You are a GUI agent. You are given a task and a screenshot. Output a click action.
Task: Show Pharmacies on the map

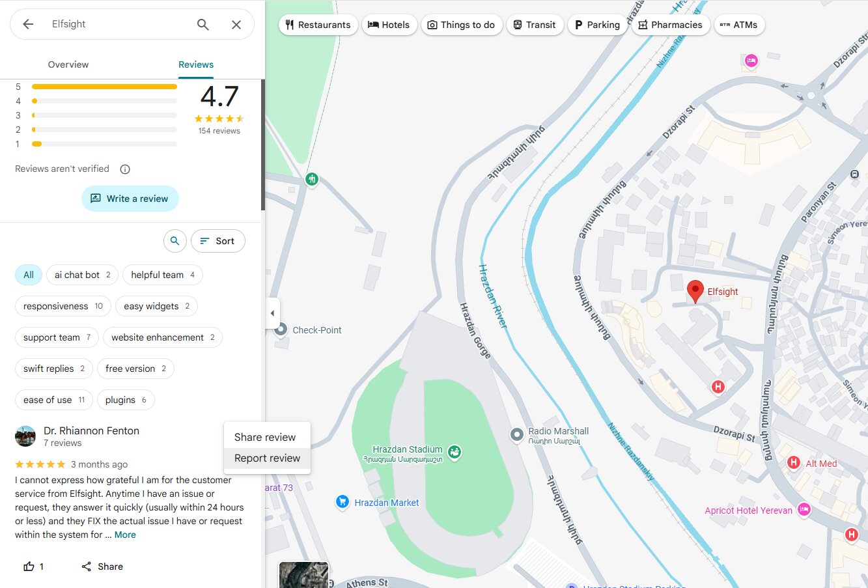[670, 25]
